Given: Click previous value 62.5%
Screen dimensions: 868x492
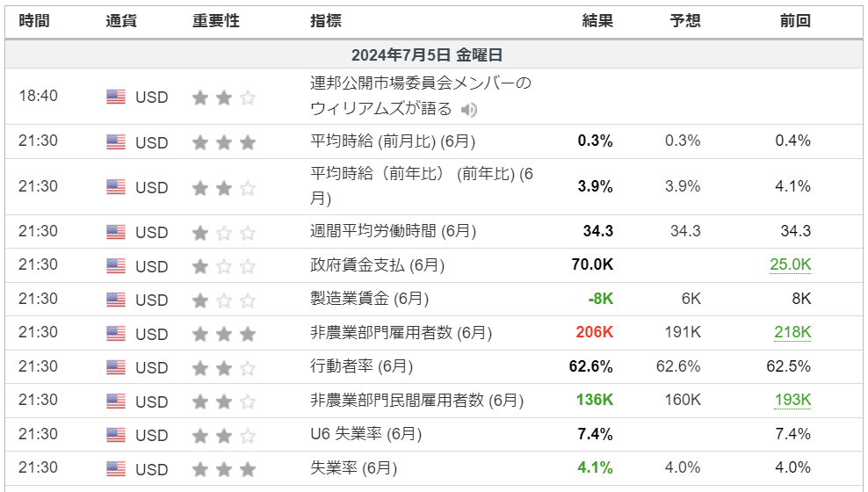Looking at the screenshot, I should 788,366.
